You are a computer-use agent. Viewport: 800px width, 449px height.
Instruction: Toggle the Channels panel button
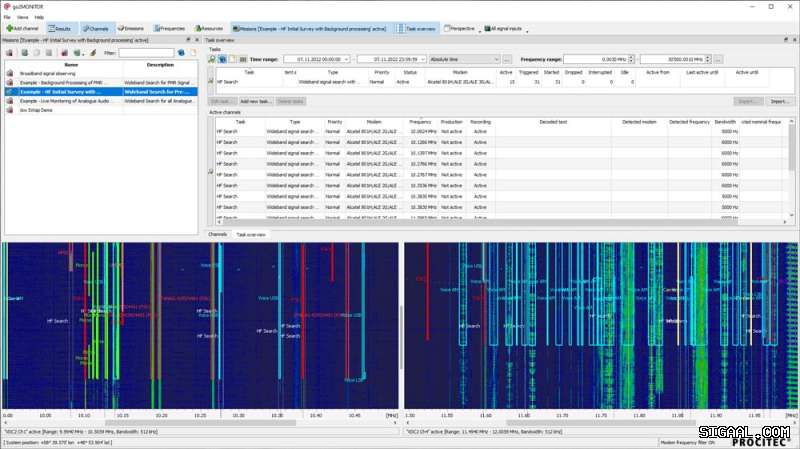(x=96, y=29)
